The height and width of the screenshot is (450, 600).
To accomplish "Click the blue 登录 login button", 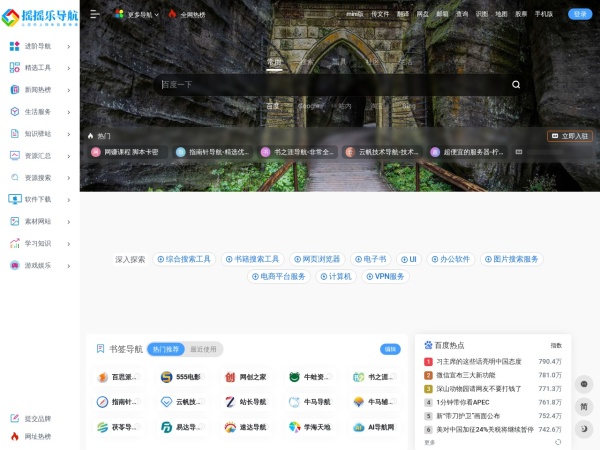I will 580,14.
